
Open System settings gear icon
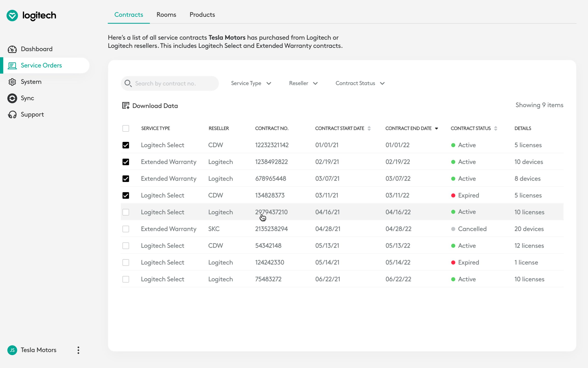coord(12,82)
